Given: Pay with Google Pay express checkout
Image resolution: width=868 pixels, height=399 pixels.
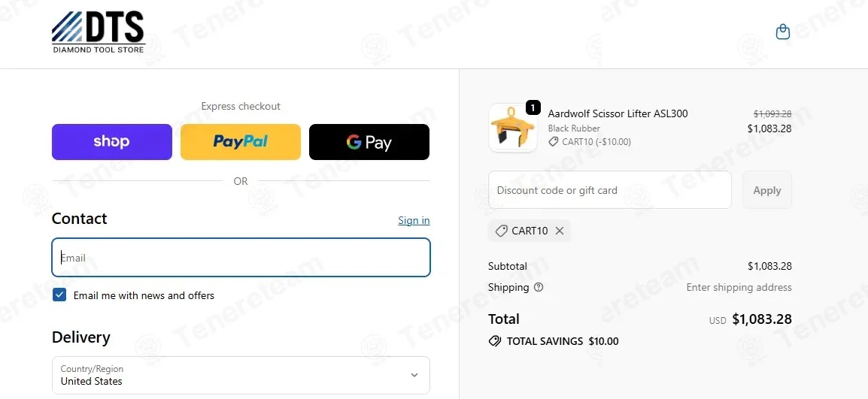Looking at the screenshot, I should (369, 142).
